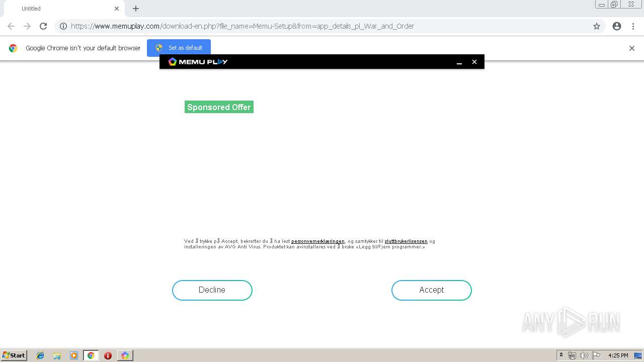
Task: Open Chrome's three-dot menu
Action: point(633,26)
